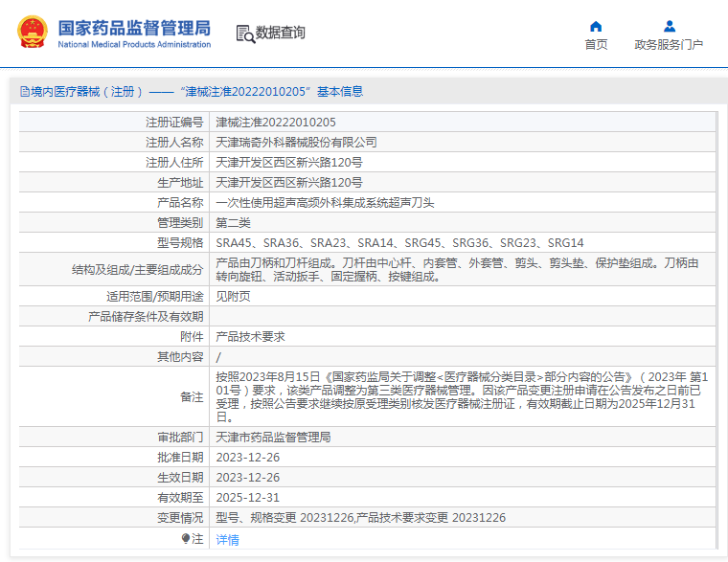The image size is (728, 562).
Task: Go to the home page icon
Action: (596, 26)
